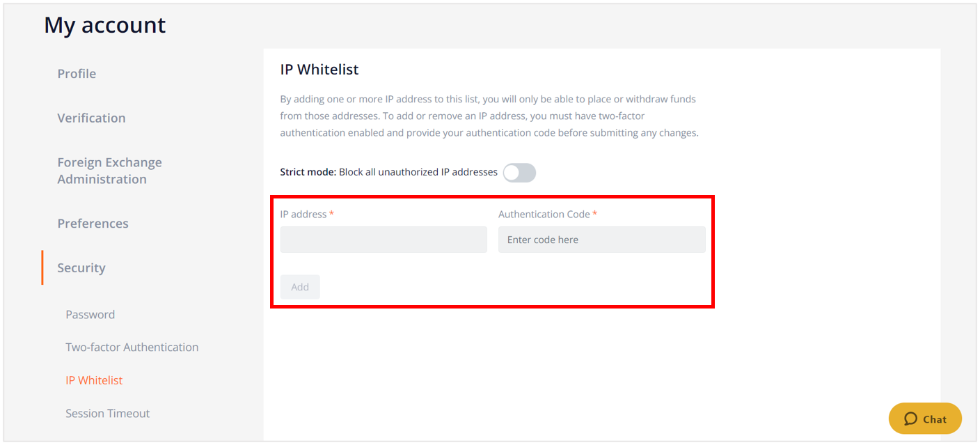Click the Authentication Code 'Enter code here' field
Image resolution: width=980 pixels, height=445 pixels.
pos(602,240)
